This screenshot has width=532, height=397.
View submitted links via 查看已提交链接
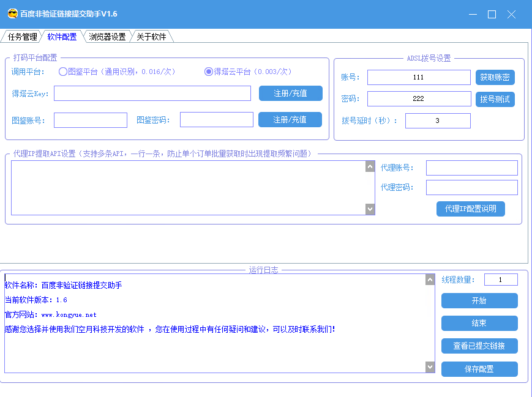(x=479, y=346)
